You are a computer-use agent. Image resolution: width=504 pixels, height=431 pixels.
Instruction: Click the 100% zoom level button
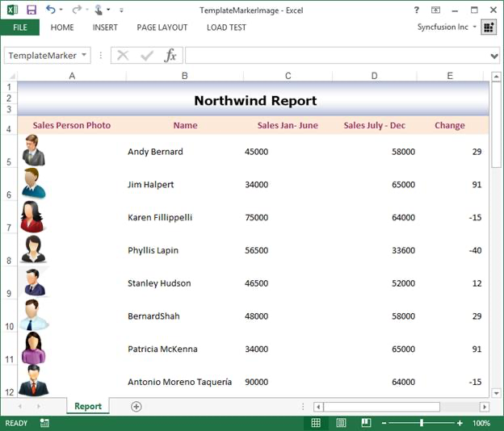(481, 423)
